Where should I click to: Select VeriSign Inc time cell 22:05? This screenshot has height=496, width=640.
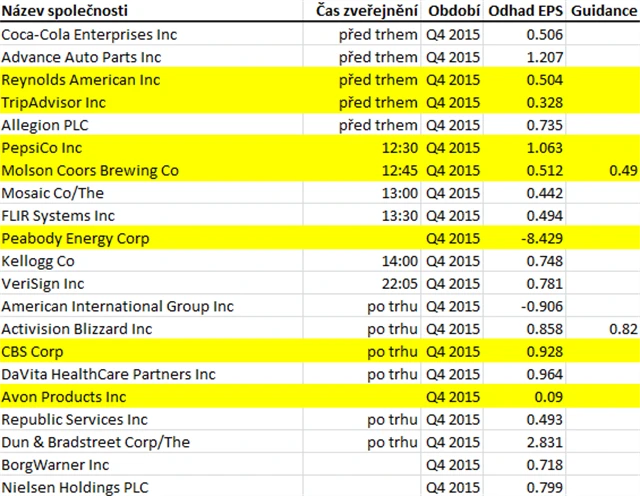[397, 284]
